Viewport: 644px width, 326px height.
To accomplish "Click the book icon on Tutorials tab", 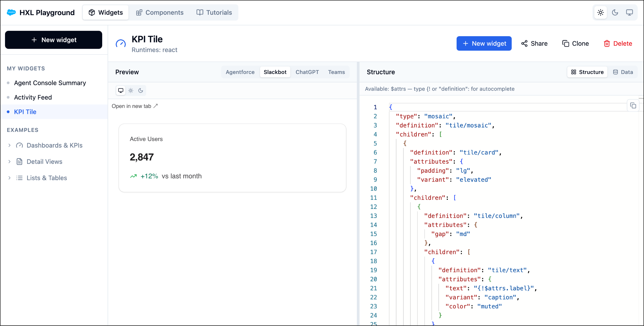I will tap(200, 13).
